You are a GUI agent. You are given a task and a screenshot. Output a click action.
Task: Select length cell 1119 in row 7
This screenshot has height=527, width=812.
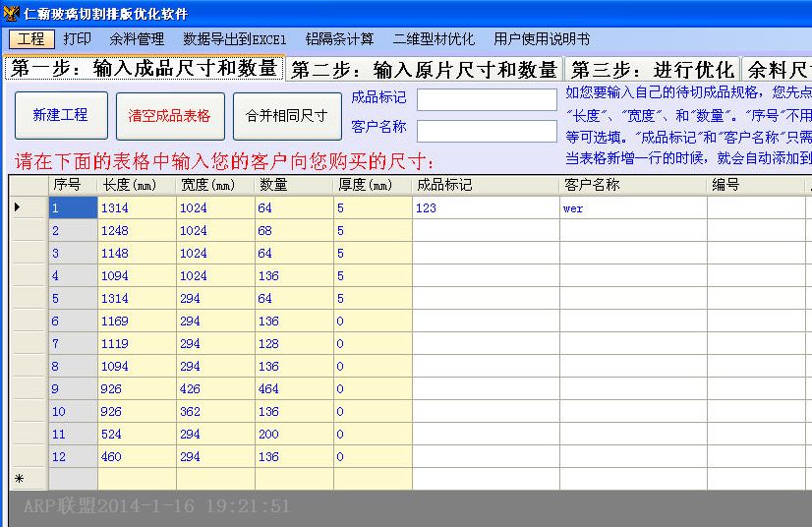pyautogui.click(x=137, y=343)
